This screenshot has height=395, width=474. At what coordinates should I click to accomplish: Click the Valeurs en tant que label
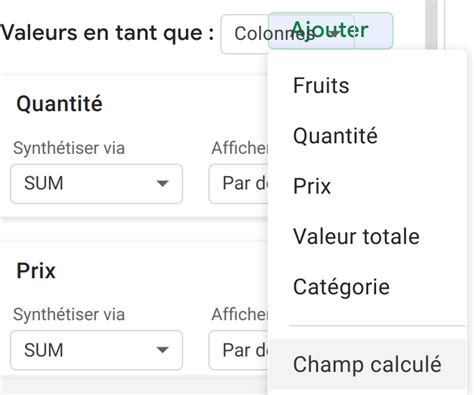tap(107, 33)
